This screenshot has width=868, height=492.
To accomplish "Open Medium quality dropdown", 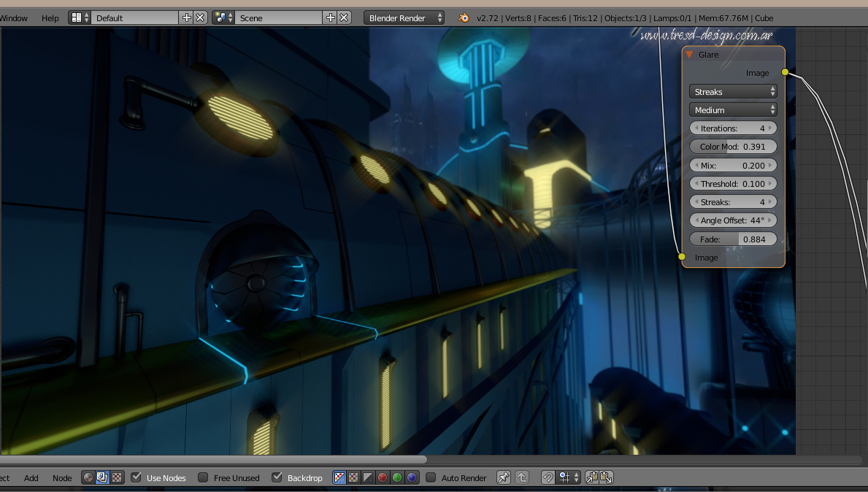I will [733, 110].
